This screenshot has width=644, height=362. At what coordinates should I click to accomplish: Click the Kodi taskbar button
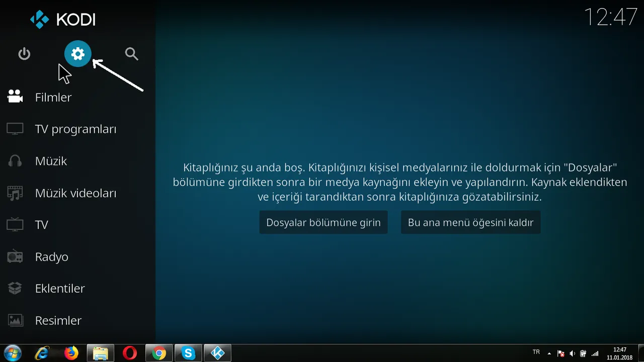pos(217,353)
